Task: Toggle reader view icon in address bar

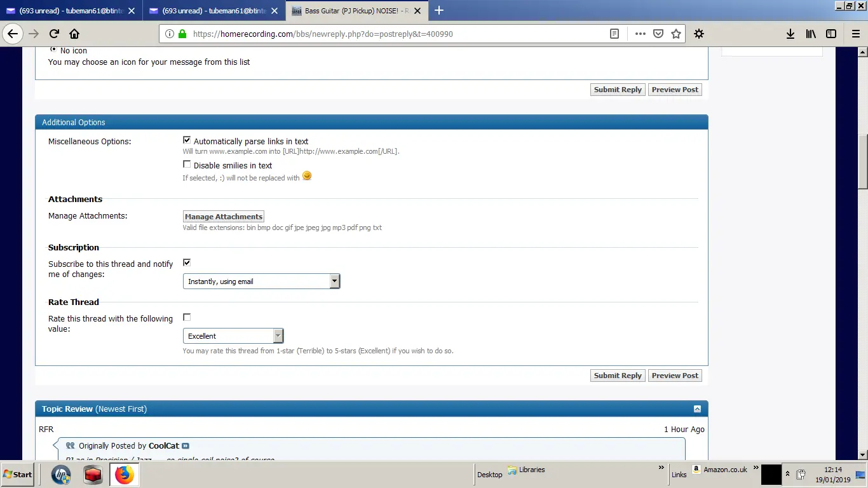Action: (x=614, y=34)
